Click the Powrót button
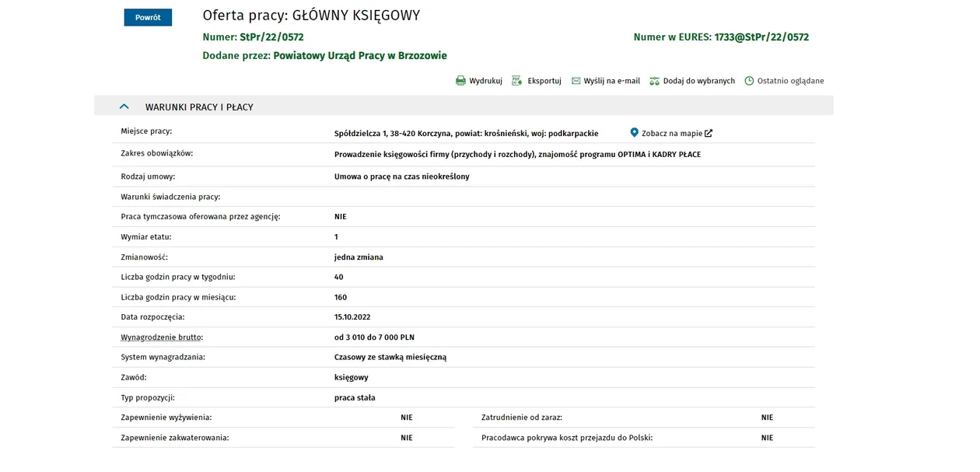Viewport: 980px width, 472px height. click(148, 17)
